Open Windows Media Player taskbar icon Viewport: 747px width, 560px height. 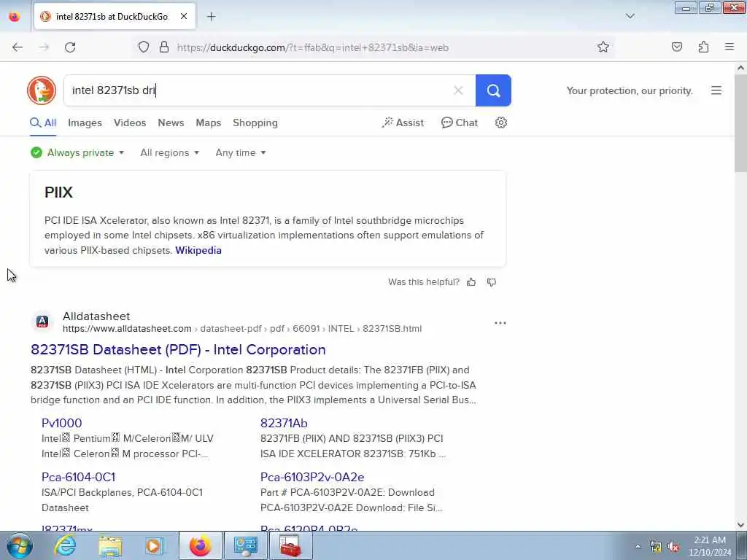pyautogui.click(x=155, y=545)
